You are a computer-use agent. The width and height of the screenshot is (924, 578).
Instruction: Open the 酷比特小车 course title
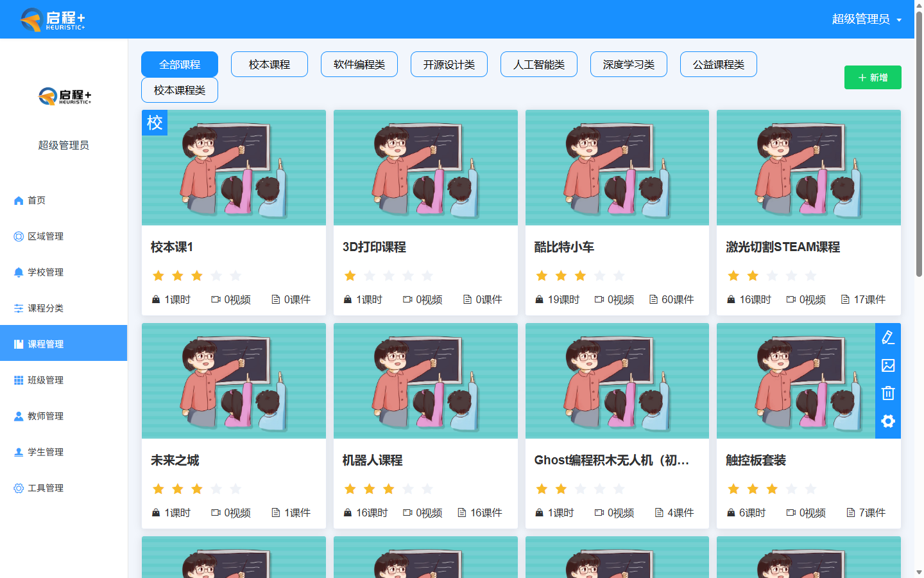point(564,247)
